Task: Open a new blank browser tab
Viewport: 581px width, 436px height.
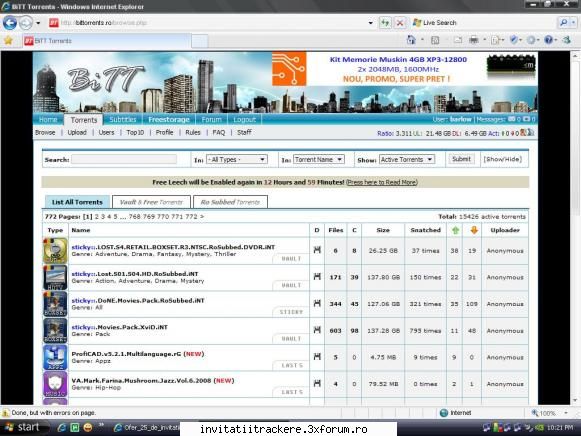Action: (200, 41)
